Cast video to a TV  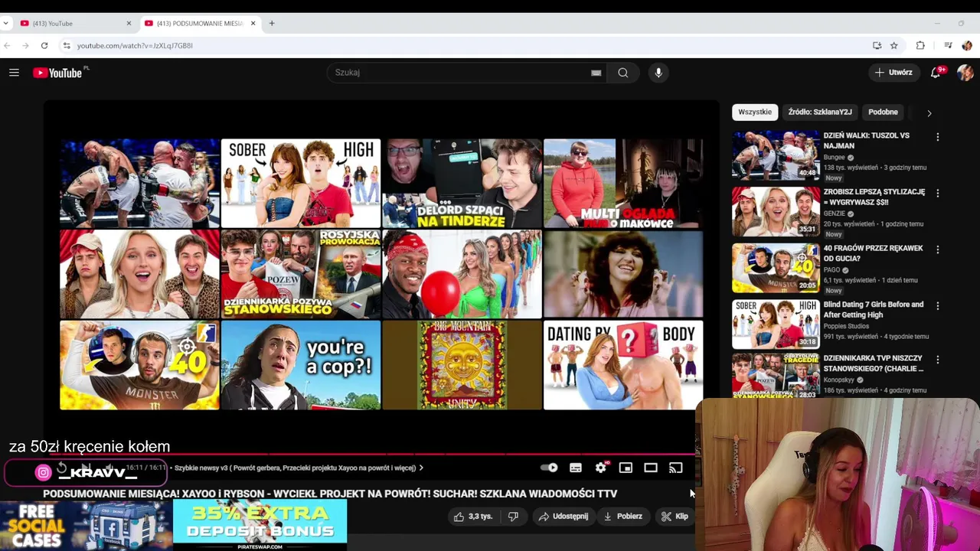point(675,468)
